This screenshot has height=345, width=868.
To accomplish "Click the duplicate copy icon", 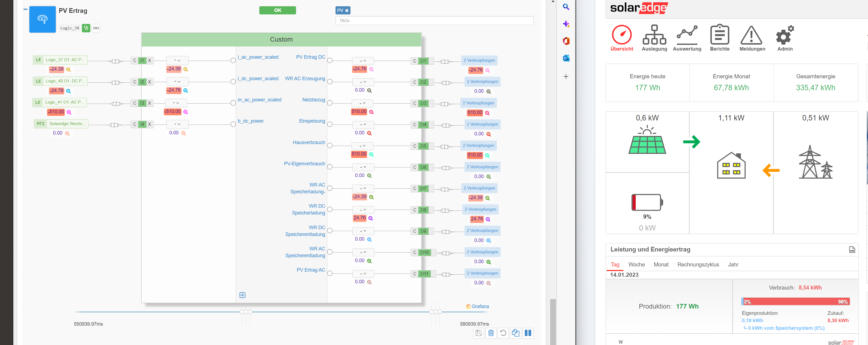I will 516,333.
